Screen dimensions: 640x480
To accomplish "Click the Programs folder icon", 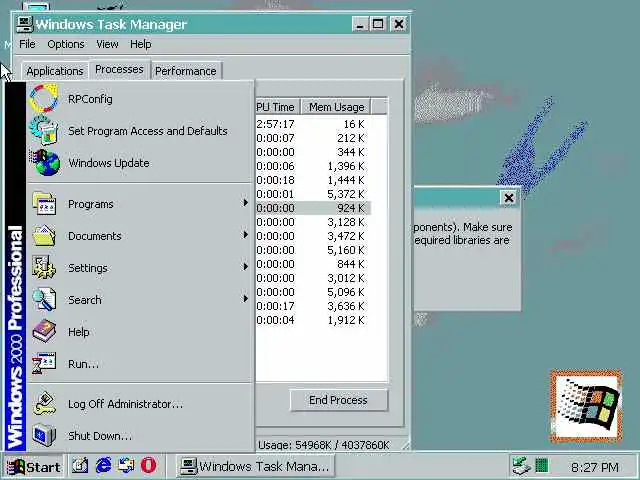I will pos(44,203).
